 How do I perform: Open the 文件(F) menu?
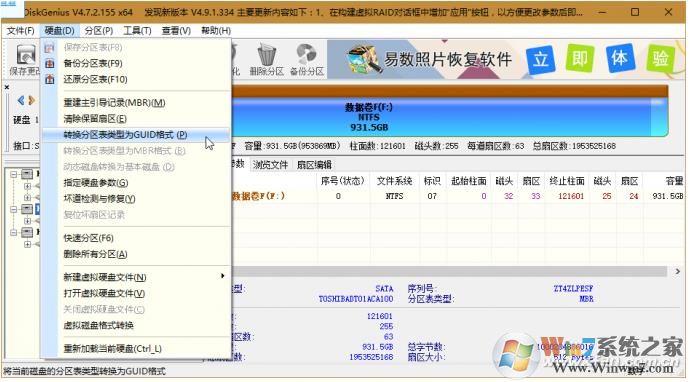tap(20, 30)
